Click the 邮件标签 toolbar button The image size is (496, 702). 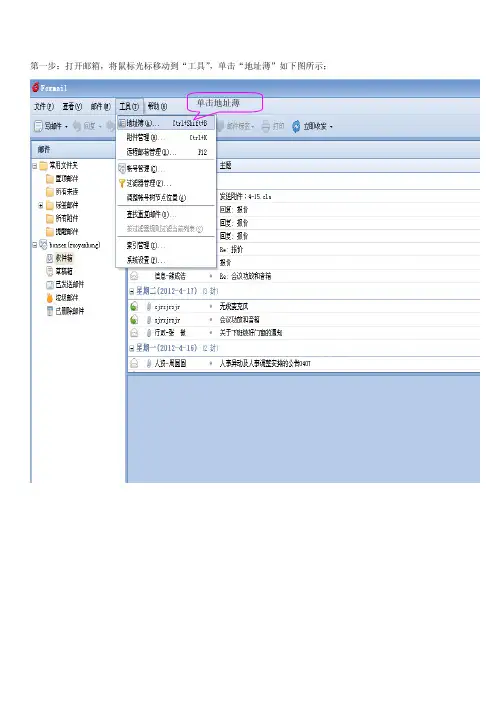[236, 126]
